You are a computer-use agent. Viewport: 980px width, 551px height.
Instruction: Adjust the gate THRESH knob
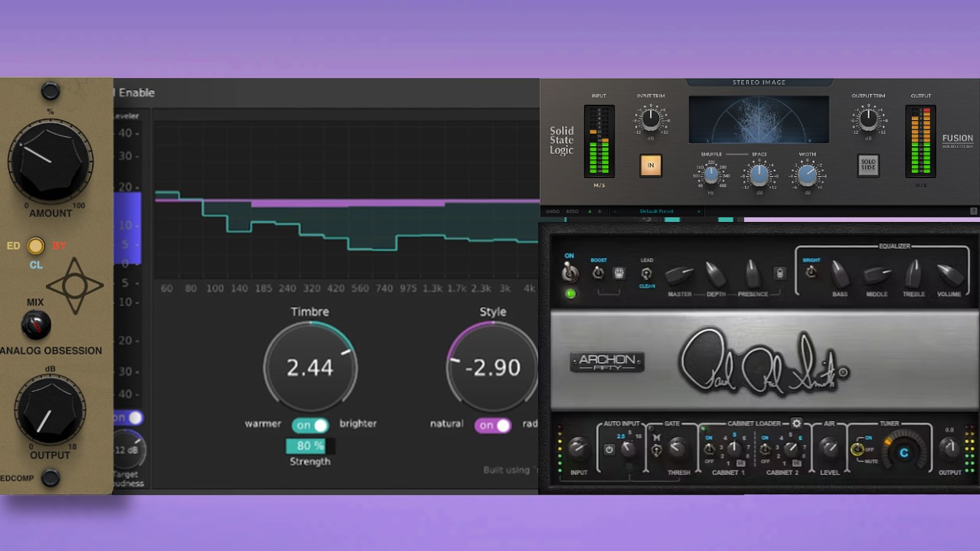678,448
